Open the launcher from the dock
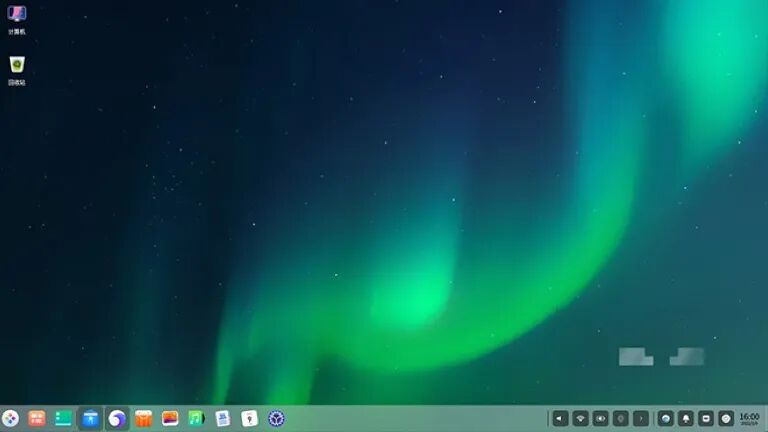Viewport: 768px width, 432px height. [x=10, y=418]
